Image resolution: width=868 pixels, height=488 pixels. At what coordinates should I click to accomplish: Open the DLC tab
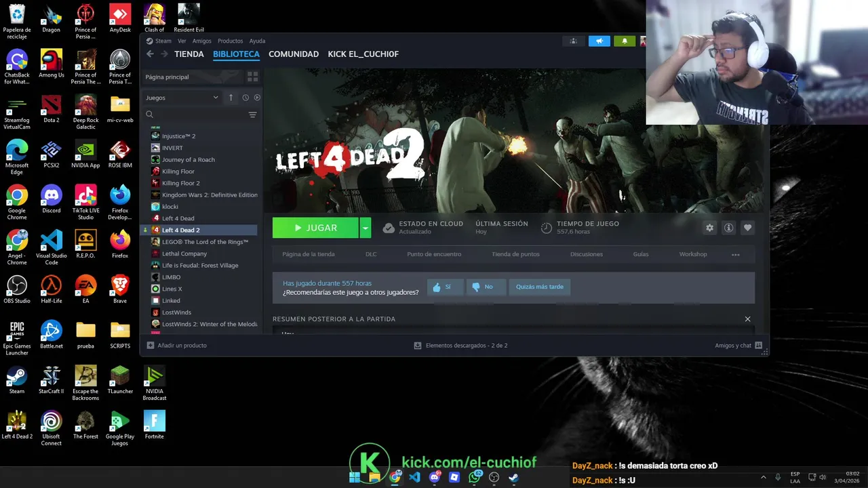[371, 254]
